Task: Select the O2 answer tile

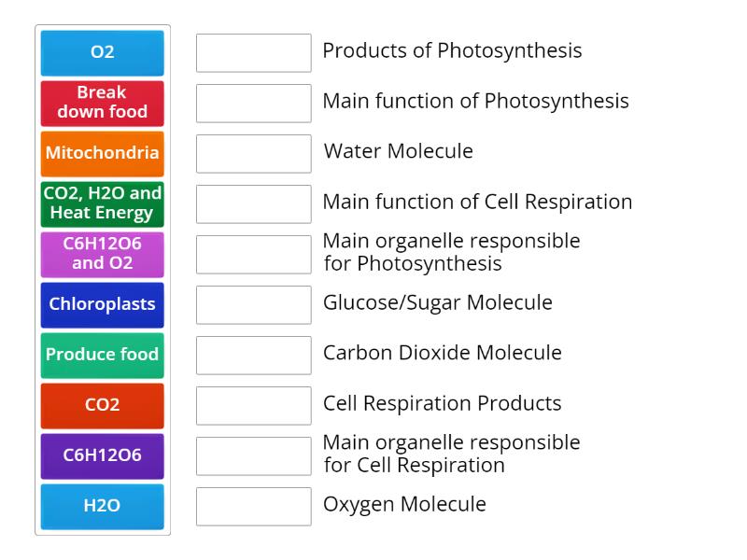Action: click(102, 52)
